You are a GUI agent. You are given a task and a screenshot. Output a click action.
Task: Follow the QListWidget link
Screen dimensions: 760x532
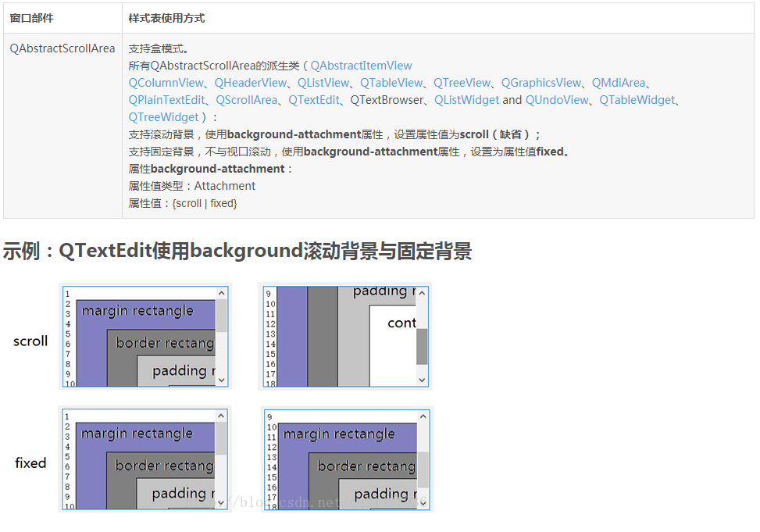(x=466, y=100)
